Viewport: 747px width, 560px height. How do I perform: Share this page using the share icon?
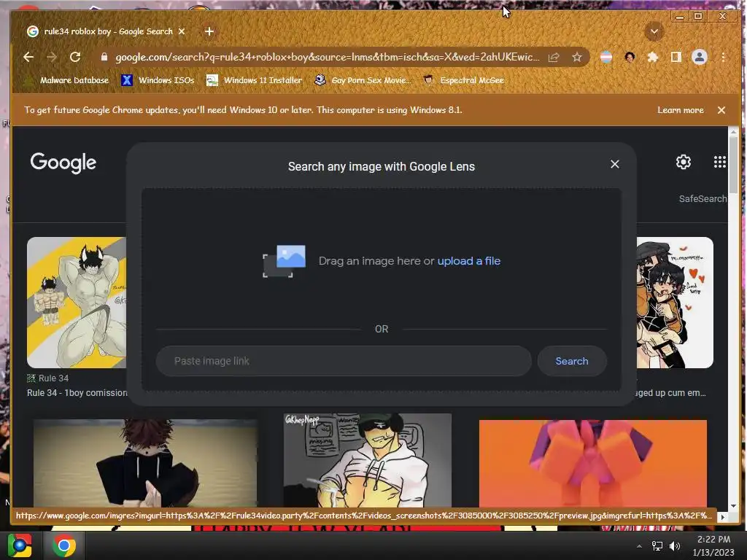[554, 57]
